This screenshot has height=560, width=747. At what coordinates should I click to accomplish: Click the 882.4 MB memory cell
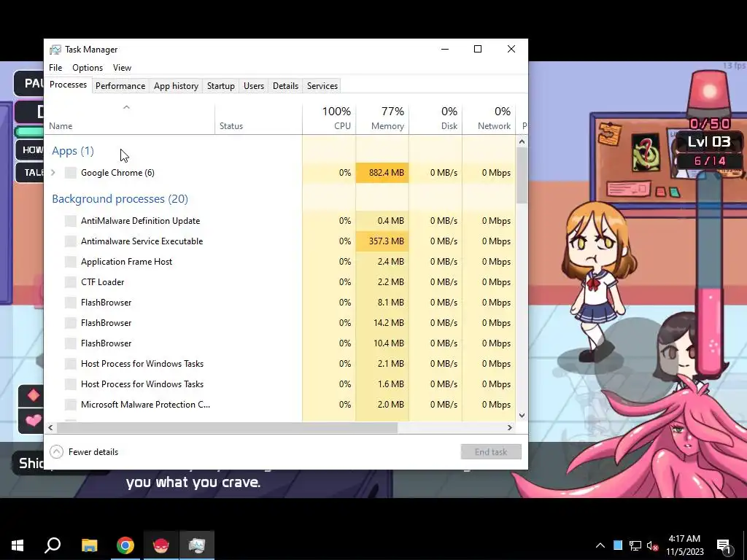[382, 172]
